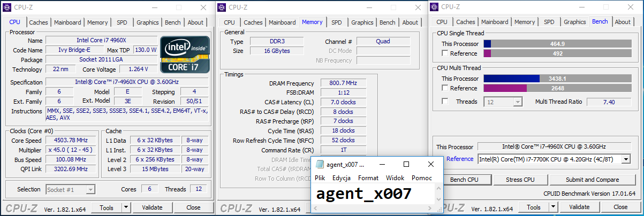
Task: Click multi thread Reference score bar 2648
Action: (557, 88)
